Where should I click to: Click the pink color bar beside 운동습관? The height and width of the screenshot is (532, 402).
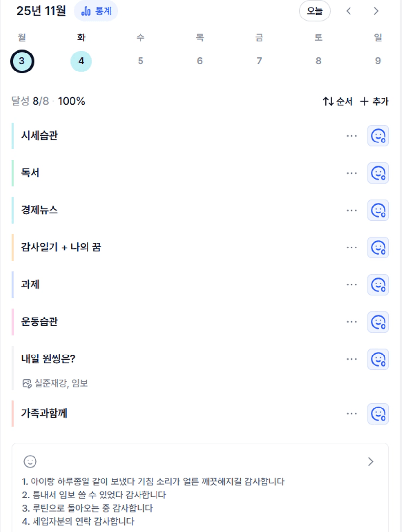click(13, 322)
